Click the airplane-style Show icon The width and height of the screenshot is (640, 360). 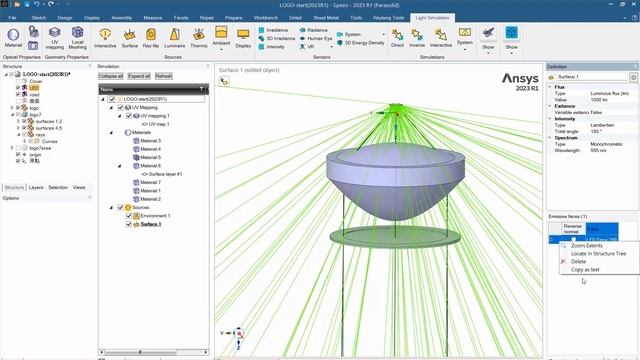488,33
